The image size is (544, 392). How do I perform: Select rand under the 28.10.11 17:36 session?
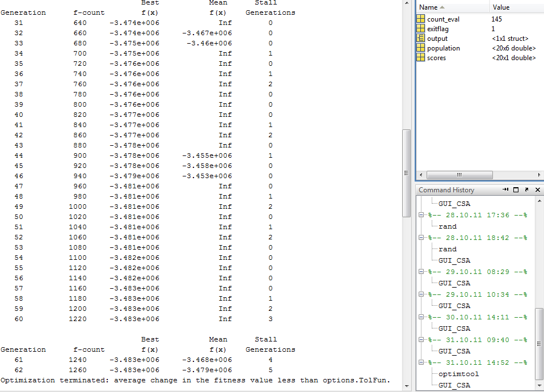pyautogui.click(x=448, y=226)
